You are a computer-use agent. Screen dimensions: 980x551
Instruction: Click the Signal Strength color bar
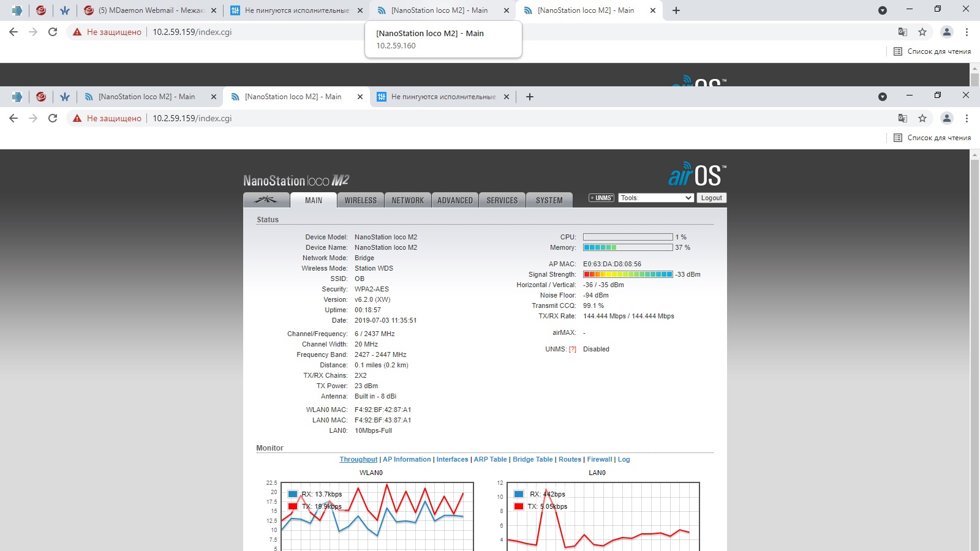(x=628, y=274)
